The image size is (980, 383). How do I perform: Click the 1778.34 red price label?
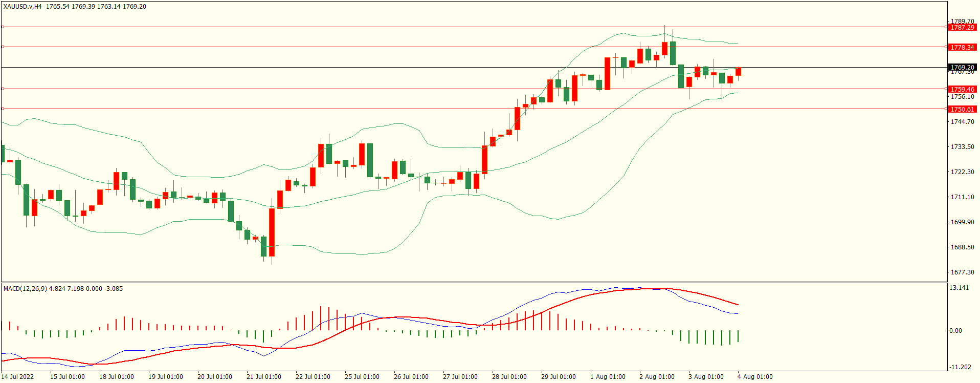(x=962, y=47)
